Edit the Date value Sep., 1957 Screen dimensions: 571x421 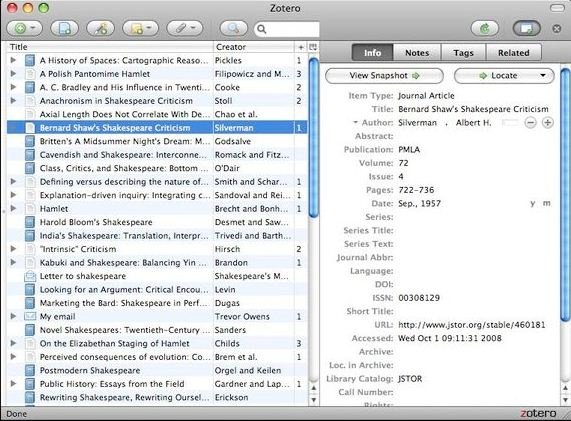(420, 204)
